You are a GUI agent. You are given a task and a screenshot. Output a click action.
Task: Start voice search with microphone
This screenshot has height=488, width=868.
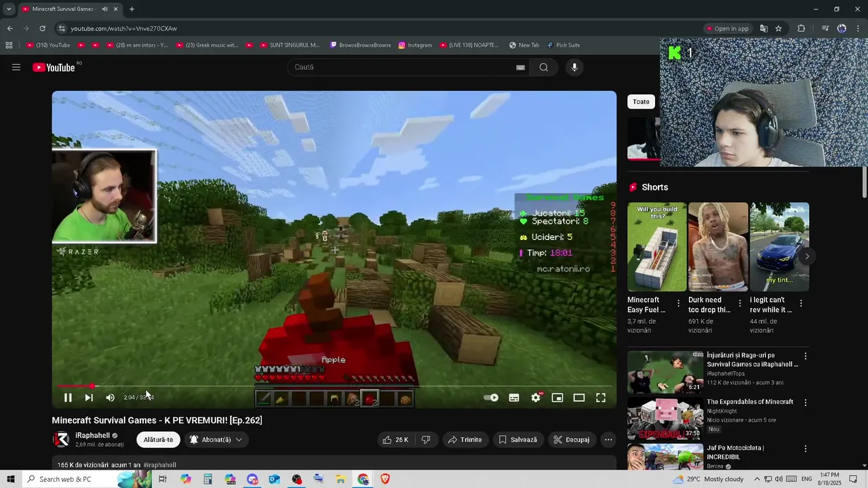coord(574,67)
